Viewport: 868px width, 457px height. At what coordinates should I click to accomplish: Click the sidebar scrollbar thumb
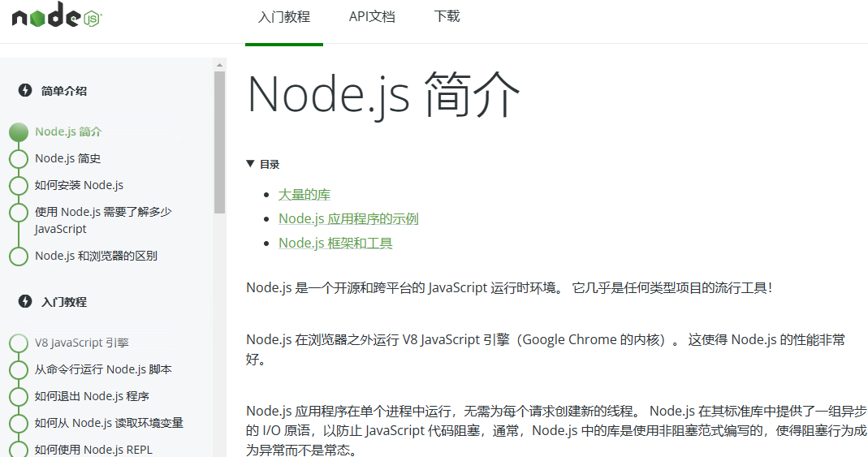coord(219,142)
